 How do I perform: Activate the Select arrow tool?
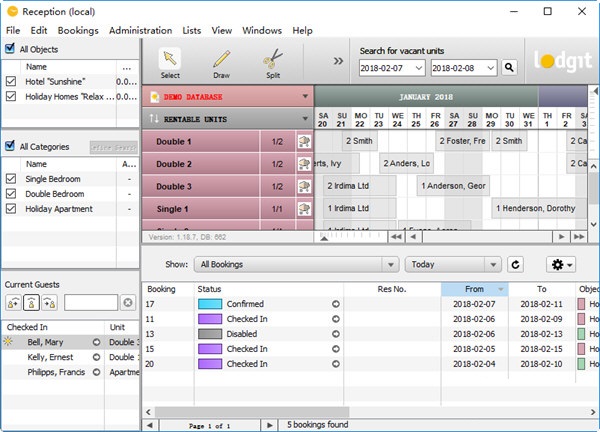click(170, 61)
